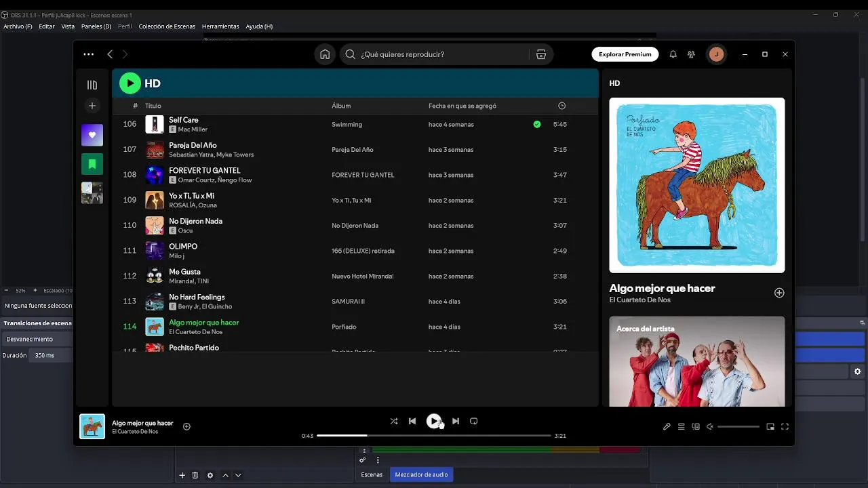This screenshot has height=488, width=868.
Task: Add Algo mejor que hacer in side panel
Action: (779, 293)
